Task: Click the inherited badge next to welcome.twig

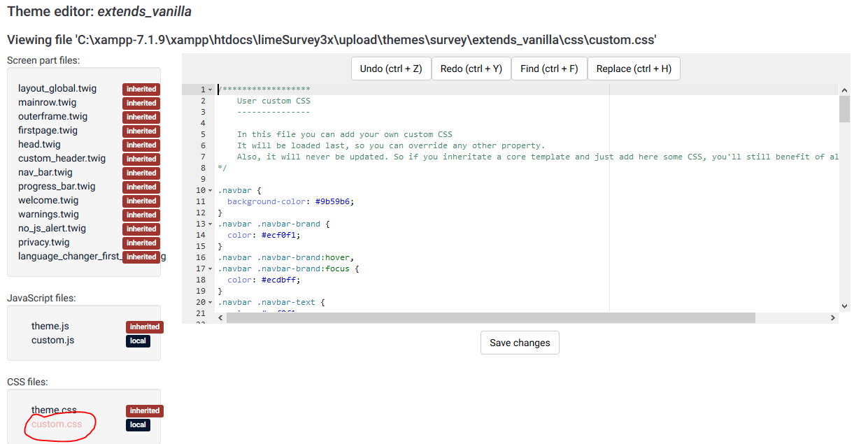Action: tap(141, 201)
